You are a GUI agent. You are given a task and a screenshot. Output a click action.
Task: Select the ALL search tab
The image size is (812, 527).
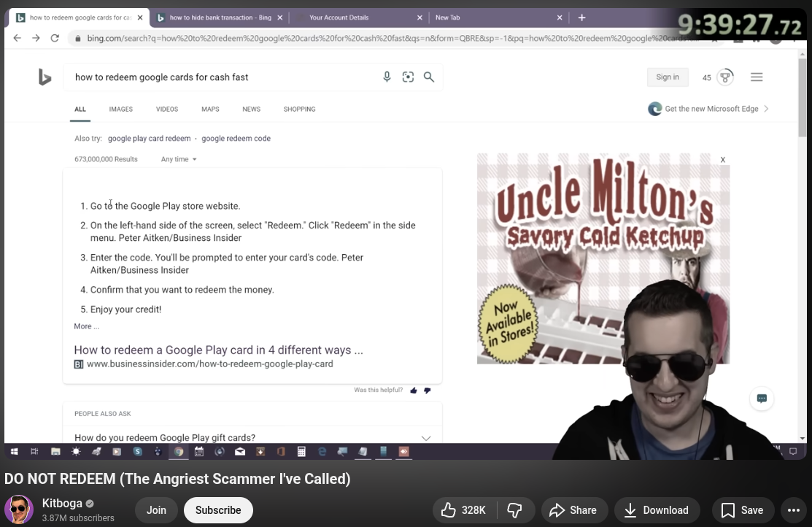(80, 109)
